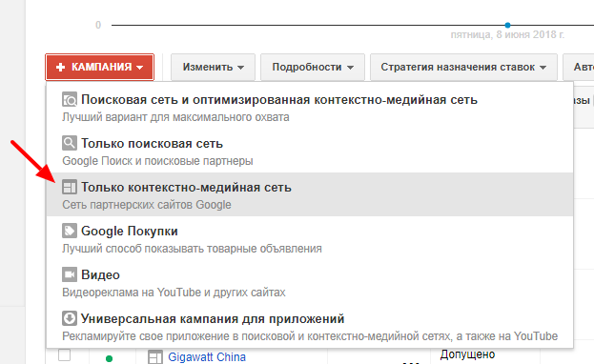Open the Gigawatt China campaign link

tap(207, 356)
